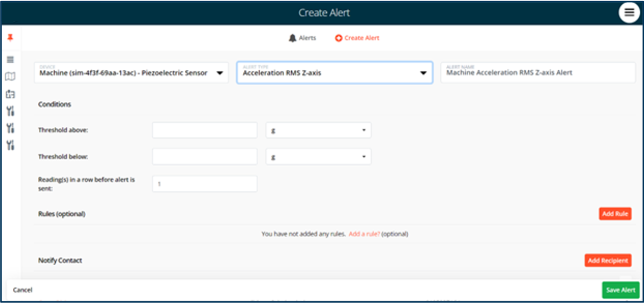This screenshot has height=303, width=644.
Task: Click the red pin icon in sidebar
Action: pos(10,38)
